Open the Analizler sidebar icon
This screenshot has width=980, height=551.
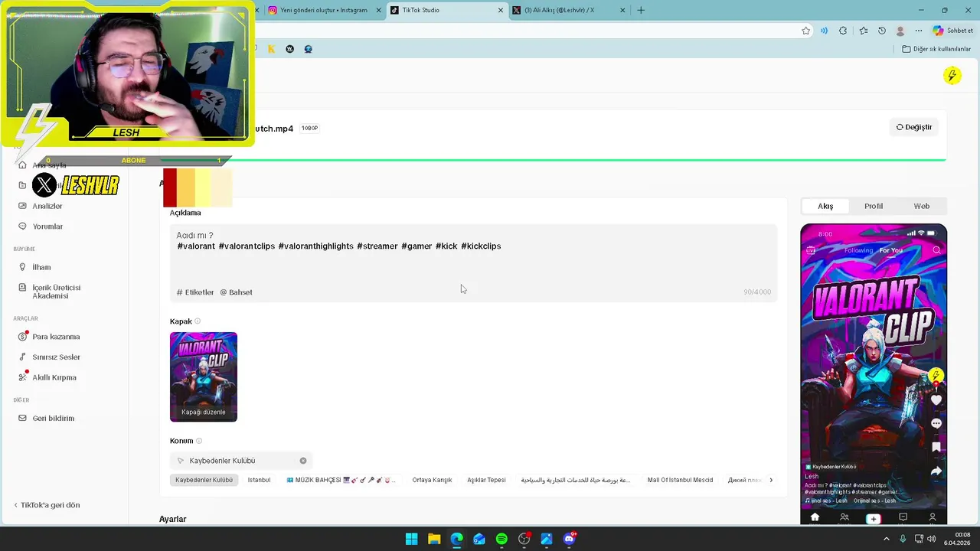[22, 206]
